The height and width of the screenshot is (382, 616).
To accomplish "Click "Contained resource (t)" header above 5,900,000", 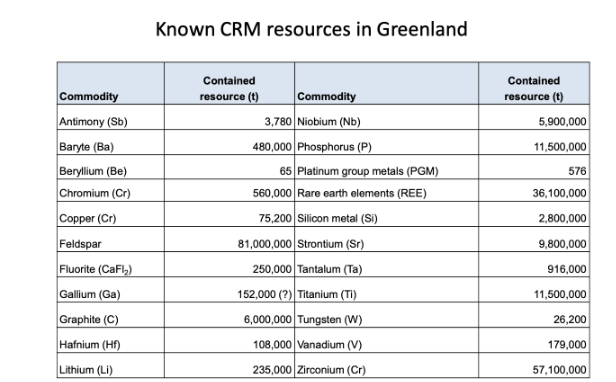I will [534, 83].
